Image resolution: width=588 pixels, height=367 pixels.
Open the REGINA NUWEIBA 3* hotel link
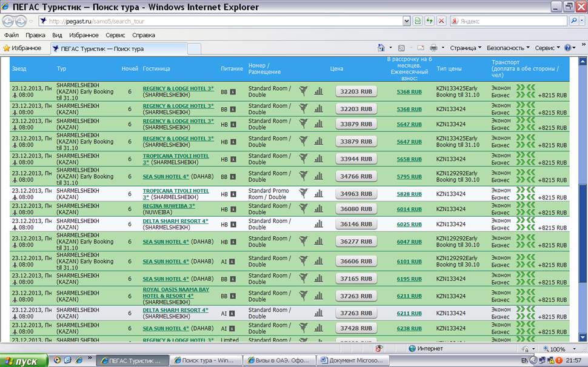[x=169, y=205]
